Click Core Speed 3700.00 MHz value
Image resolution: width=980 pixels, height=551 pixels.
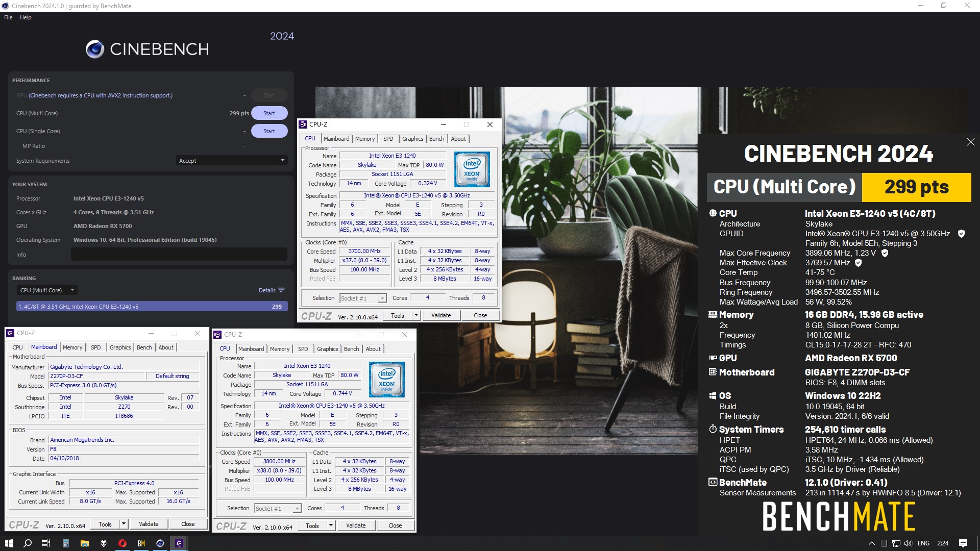click(364, 251)
